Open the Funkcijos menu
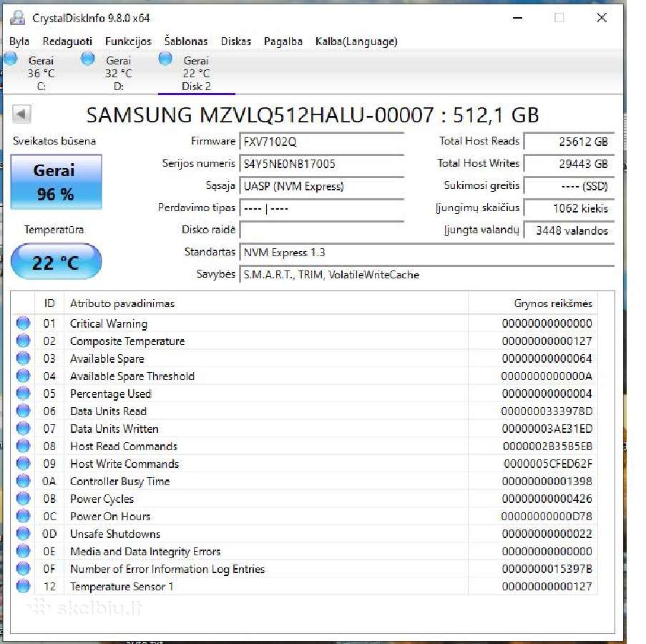 pyautogui.click(x=128, y=42)
